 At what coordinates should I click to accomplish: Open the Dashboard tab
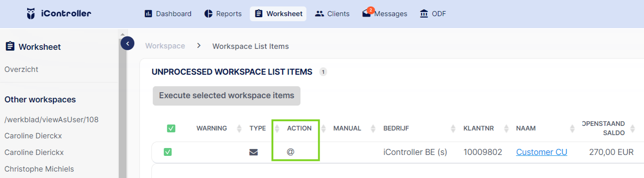click(x=168, y=14)
